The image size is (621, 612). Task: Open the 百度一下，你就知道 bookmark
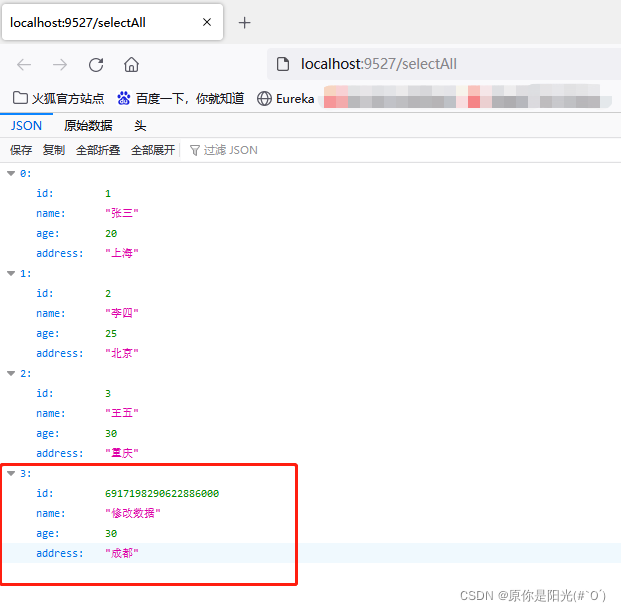coord(181,98)
